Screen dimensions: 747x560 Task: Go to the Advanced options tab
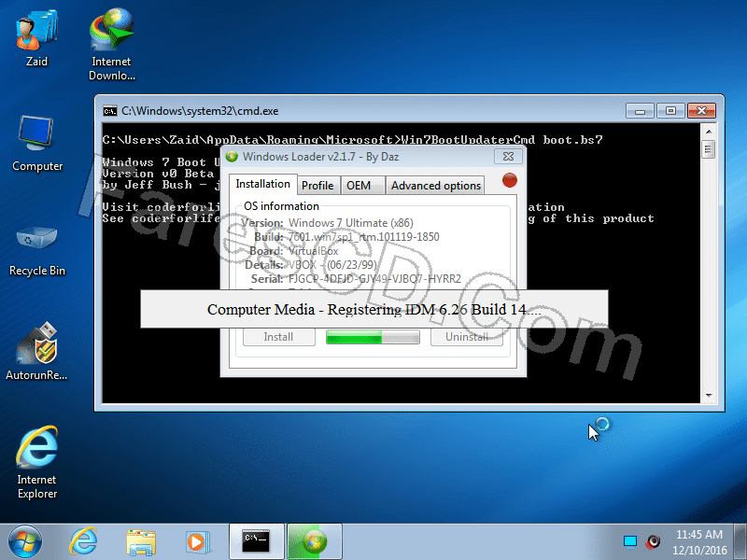[x=435, y=185]
